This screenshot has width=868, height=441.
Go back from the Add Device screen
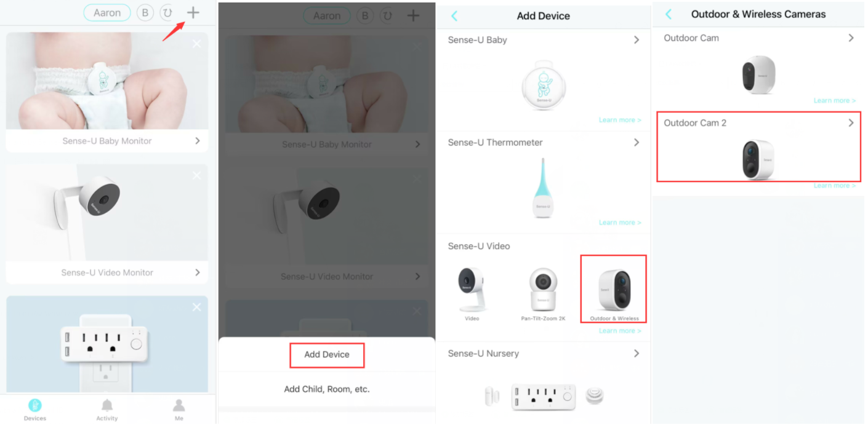tap(454, 16)
